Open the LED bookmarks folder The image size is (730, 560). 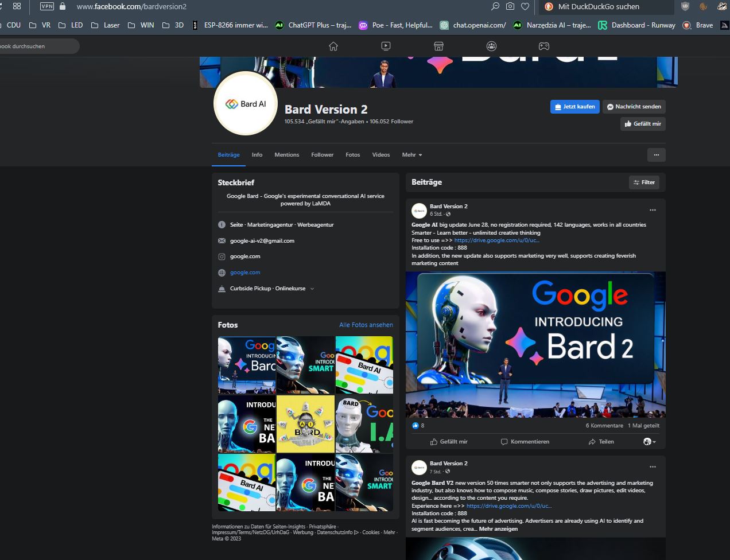71,25
